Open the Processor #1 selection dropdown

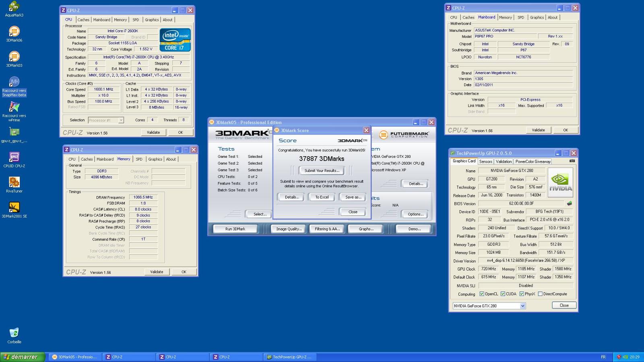pyautogui.click(x=121, y=120)
